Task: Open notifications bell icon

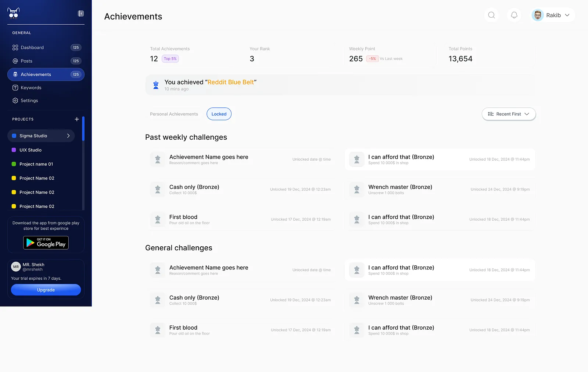Action: [x=514, y=15]
